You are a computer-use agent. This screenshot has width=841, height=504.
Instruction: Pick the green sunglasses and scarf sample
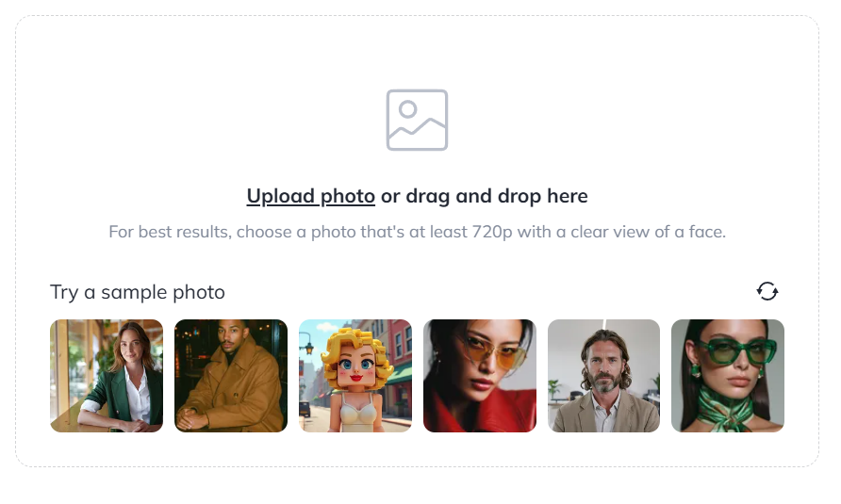pos(728,376)
